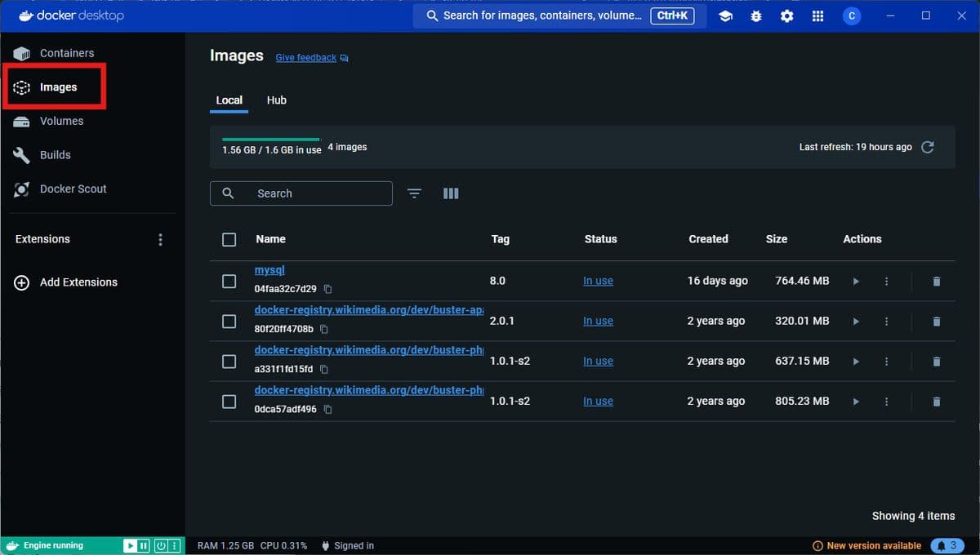Check the a331f1fd15fd image checkbox
980x555 pixels.
click(229, 361)
